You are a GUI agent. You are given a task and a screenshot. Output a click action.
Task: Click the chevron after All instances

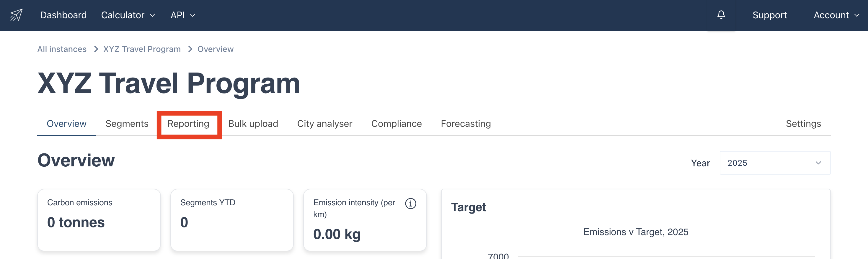pos(96,49)
